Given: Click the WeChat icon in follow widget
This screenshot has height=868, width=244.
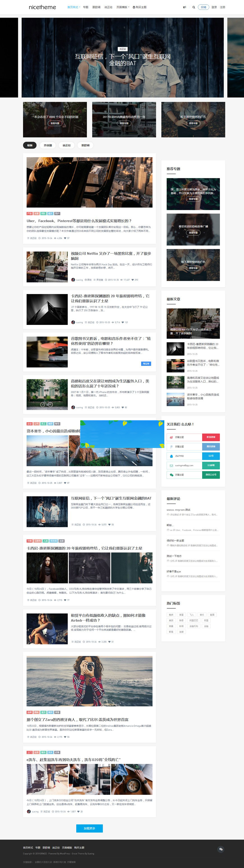Looking at the screenshot, I should click(x=171, y=475).
